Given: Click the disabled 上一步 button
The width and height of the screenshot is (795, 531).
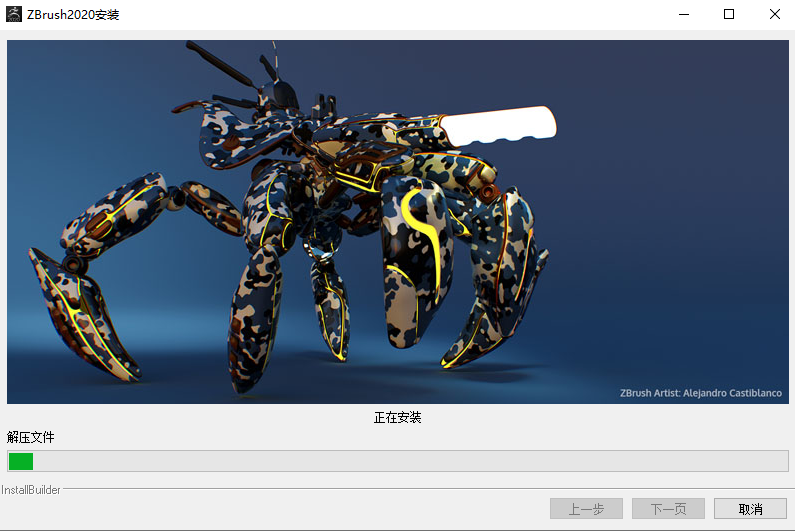Looking at the screenshot, I should point(586,509).
